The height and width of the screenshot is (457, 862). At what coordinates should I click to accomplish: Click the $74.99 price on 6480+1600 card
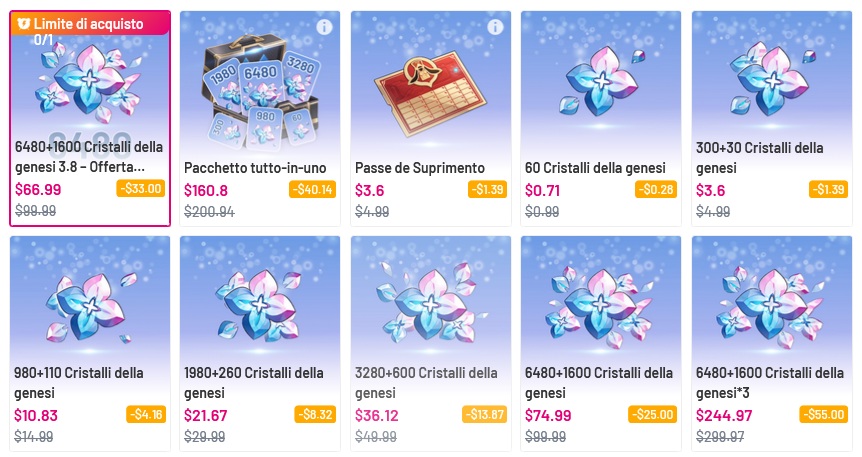548,415
